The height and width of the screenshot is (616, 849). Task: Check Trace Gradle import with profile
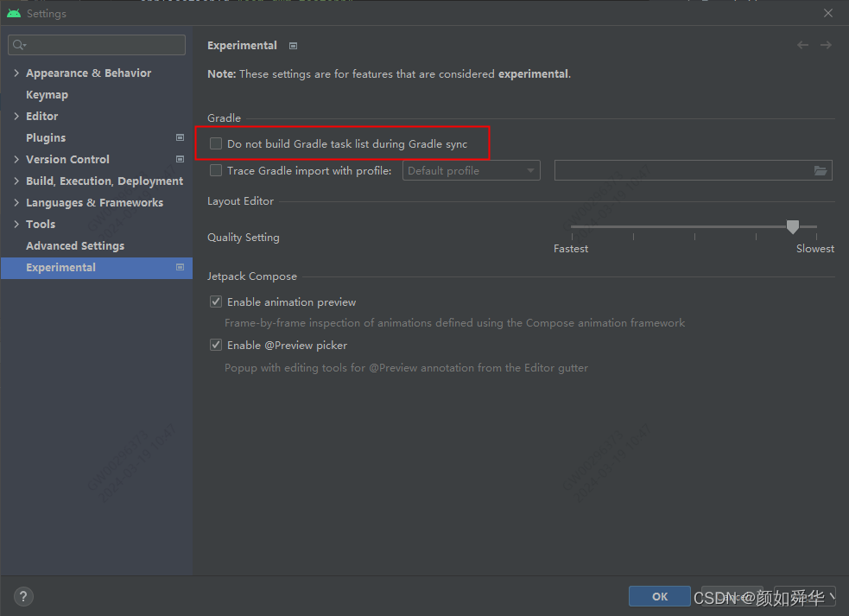(x=215, y=170)
